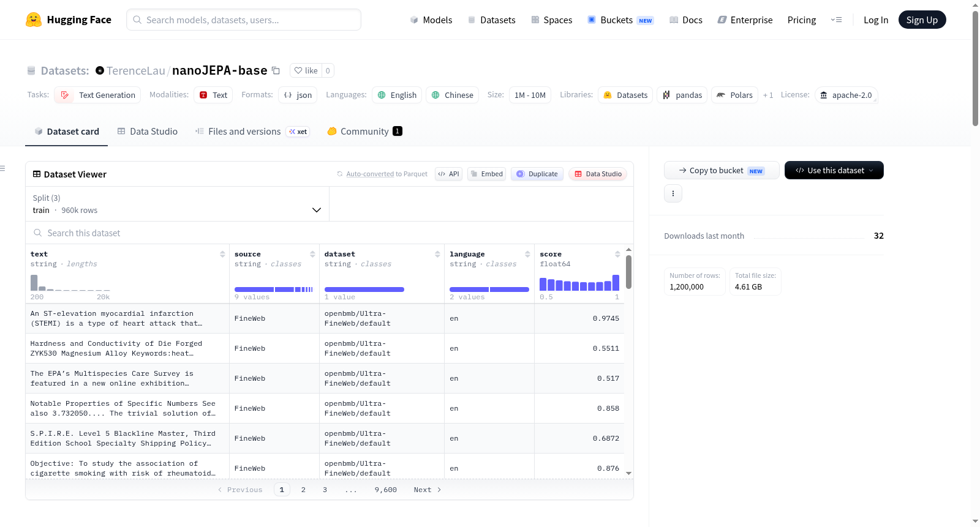Click the dataset table vertical scrollbar
The image size is (980, 527).
pos(628,272)
